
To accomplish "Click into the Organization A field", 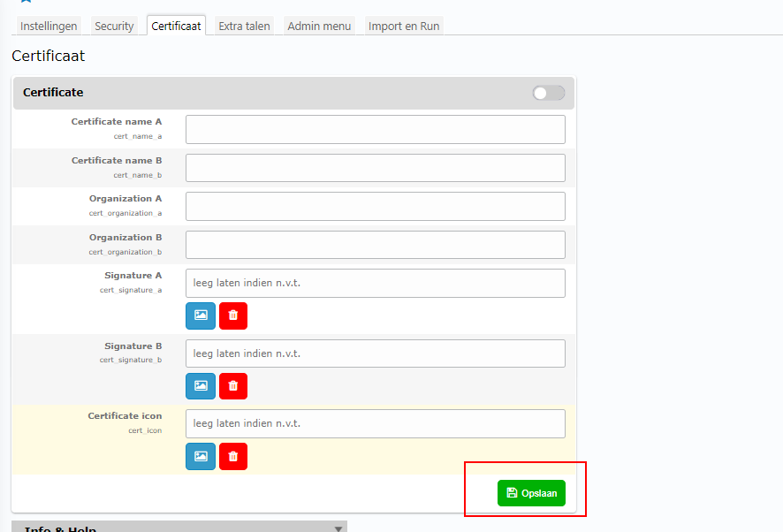I will pos(375,206).
